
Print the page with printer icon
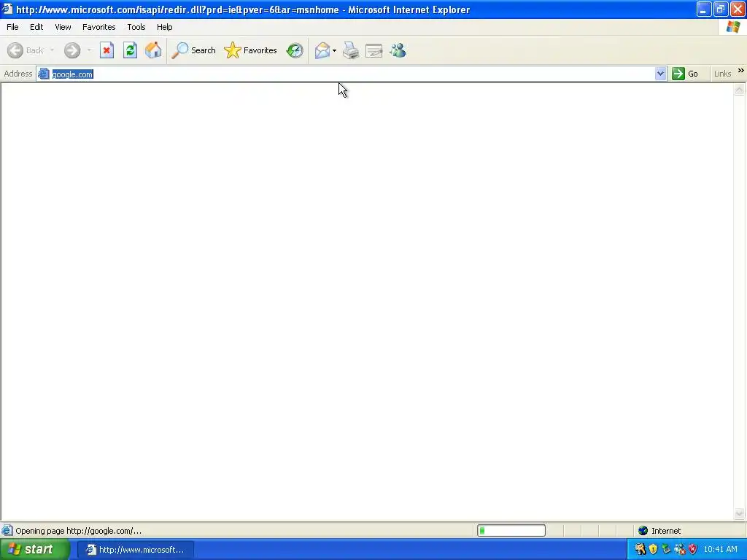[x=351, y=50]
